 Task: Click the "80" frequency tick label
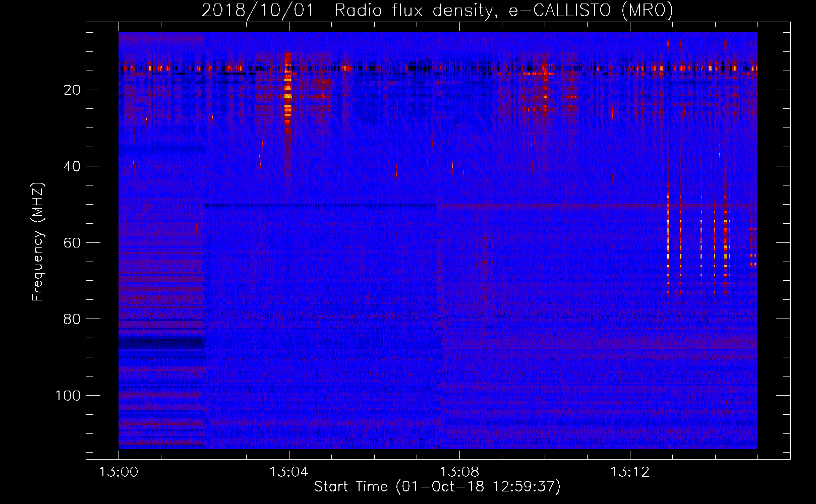pyautogui.click(x=72, y=319)
